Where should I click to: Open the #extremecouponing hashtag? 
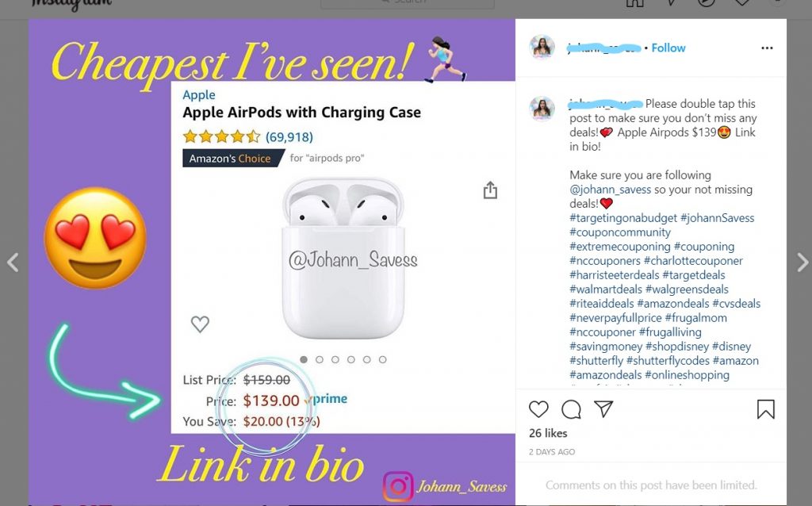tap(620, 247)
